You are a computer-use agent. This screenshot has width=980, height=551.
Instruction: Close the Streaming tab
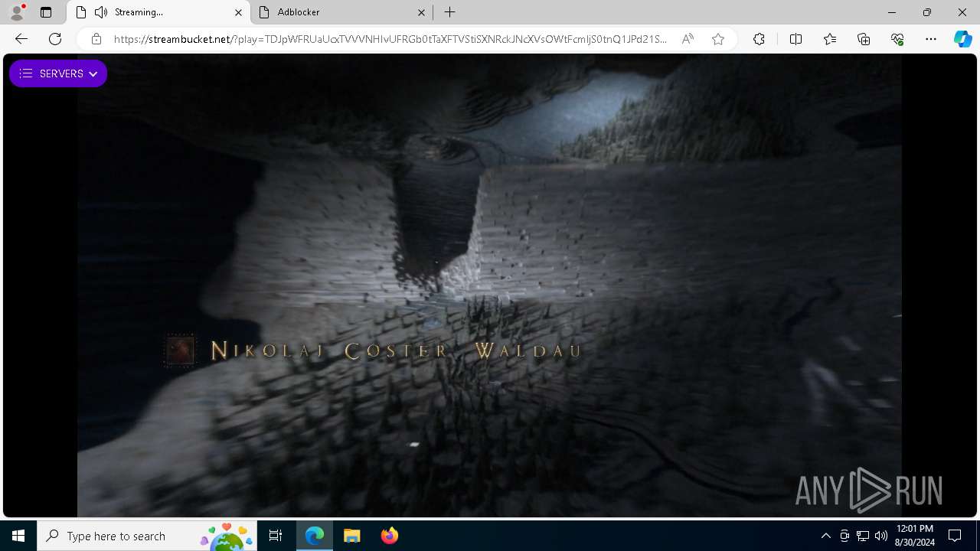click(238, 12)
